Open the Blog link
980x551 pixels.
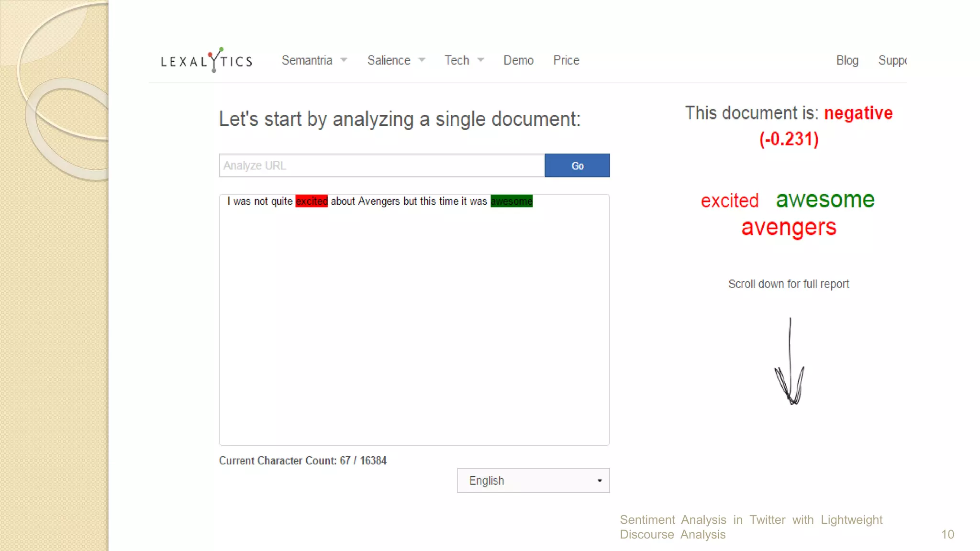tap(847, 60)
